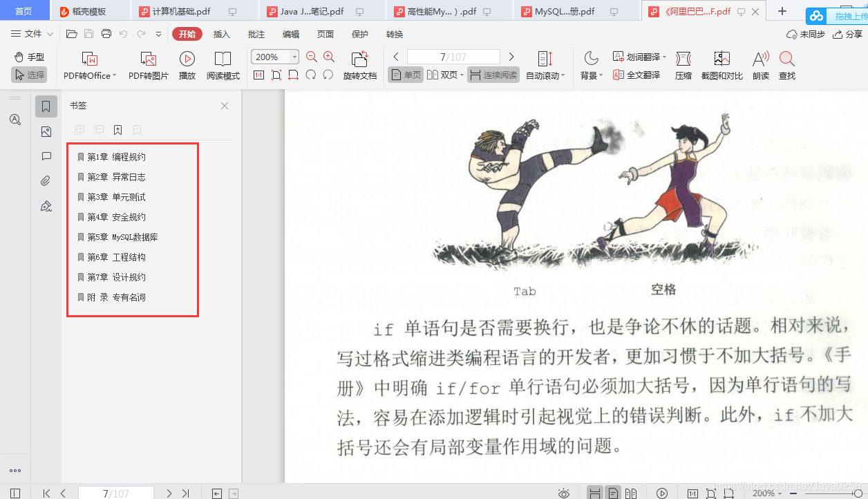
Task: Open 截图和对比 screenshot tool
Action: (x=722, y=66)
